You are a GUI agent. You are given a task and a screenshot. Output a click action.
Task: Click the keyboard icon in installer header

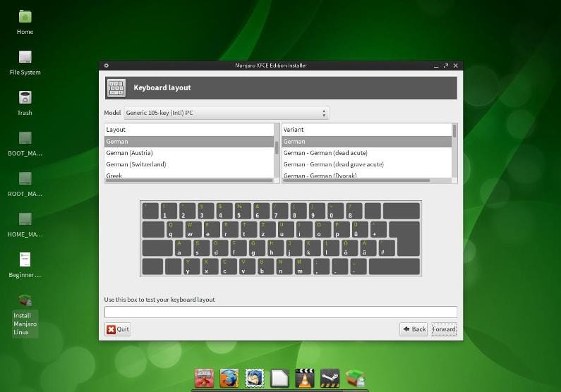point(116,88)
